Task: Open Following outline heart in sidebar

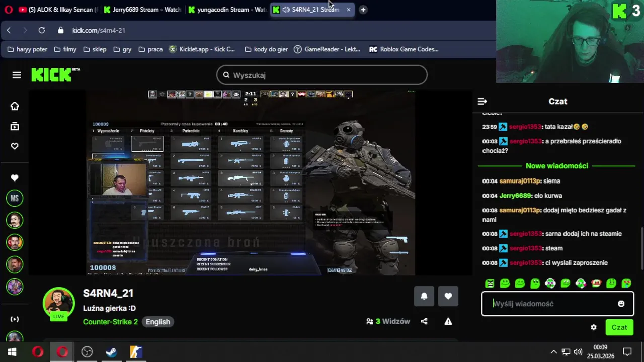Action: 15,146
